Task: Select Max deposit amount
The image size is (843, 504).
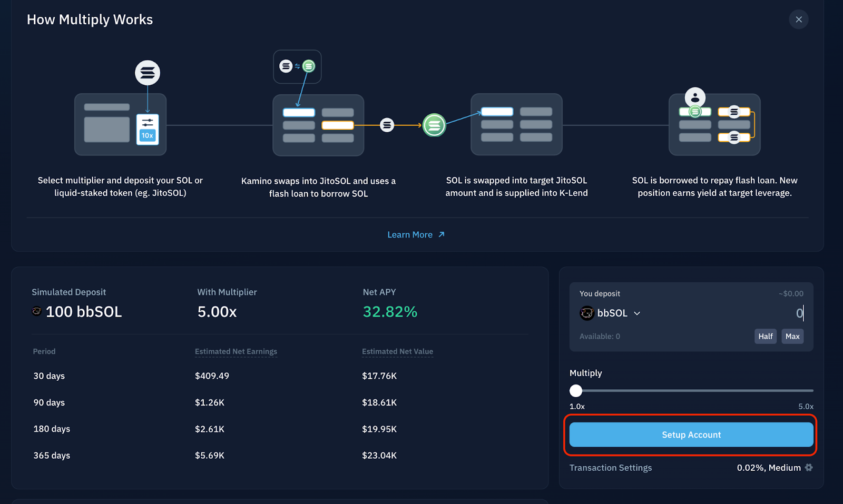Action: (792, 336)
